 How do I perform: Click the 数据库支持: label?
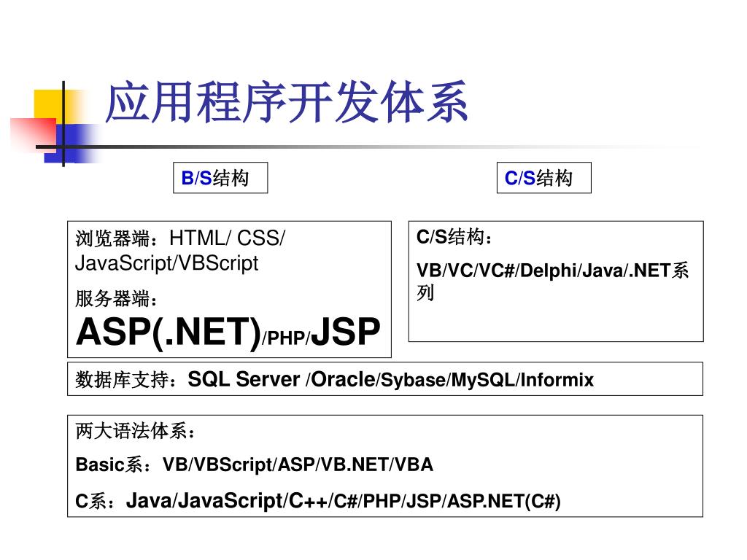click(x=126, y=379)
